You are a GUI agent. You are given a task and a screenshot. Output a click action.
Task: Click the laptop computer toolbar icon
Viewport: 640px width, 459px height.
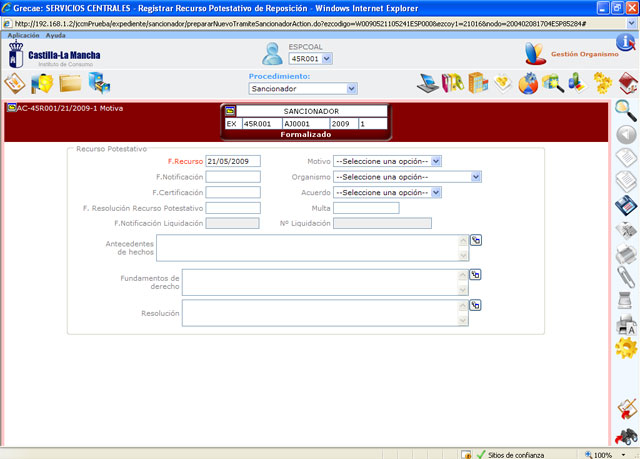point(427,82)
